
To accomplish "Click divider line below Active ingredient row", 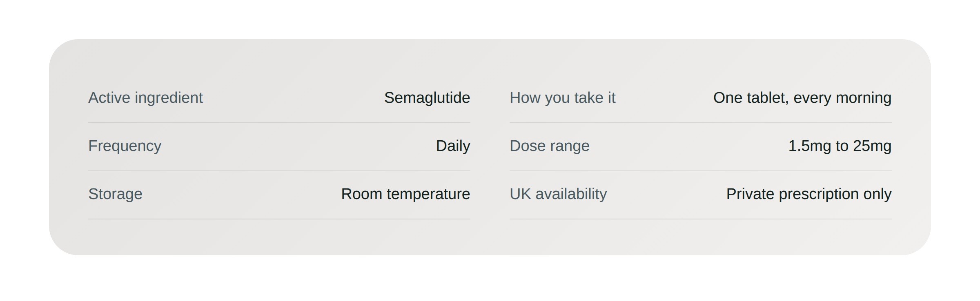I will 279,123.
